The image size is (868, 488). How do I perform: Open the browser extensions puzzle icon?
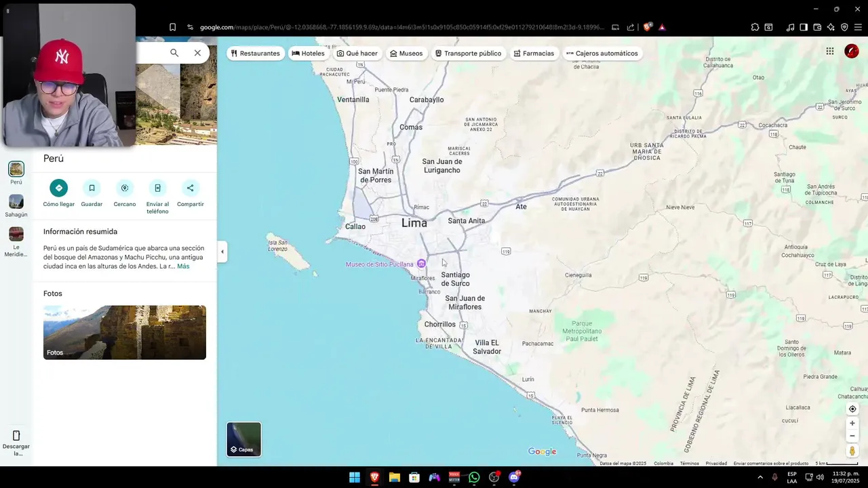click(x=755, y=27)
